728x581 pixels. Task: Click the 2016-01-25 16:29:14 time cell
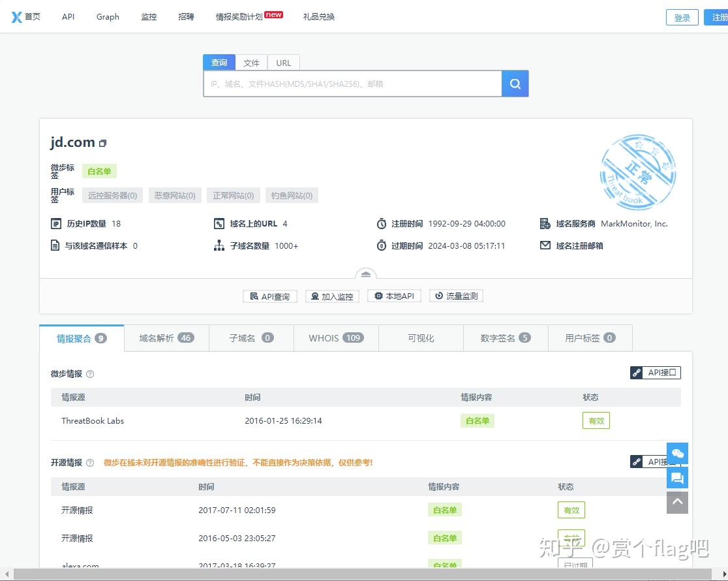283,420
